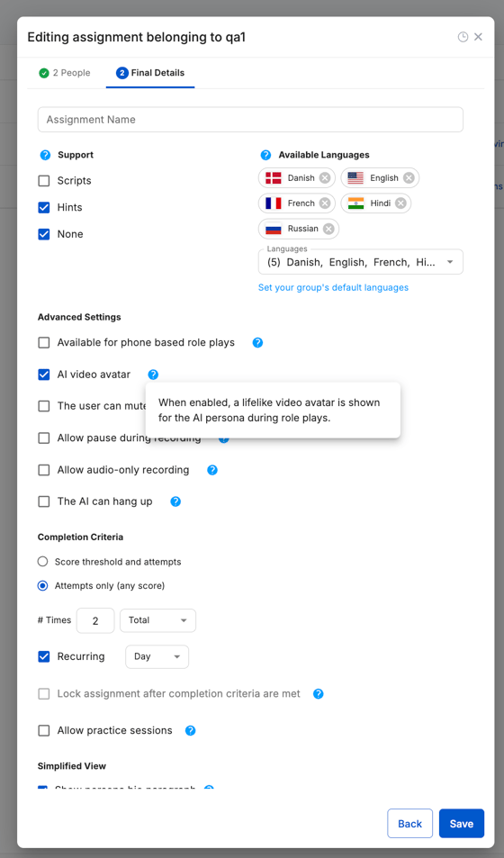The image size is (504, 858).
Task: Switch to the 2 People tab
Action: pyautogui.click(x=65, y=73)
